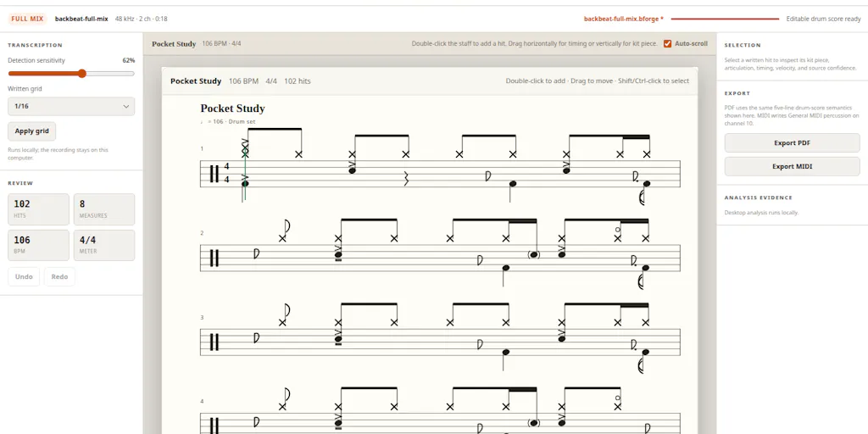The height and width of the screenshot is (434, 868).
Task: Select the first hi-hat x in measure 2
Action: 283,238
